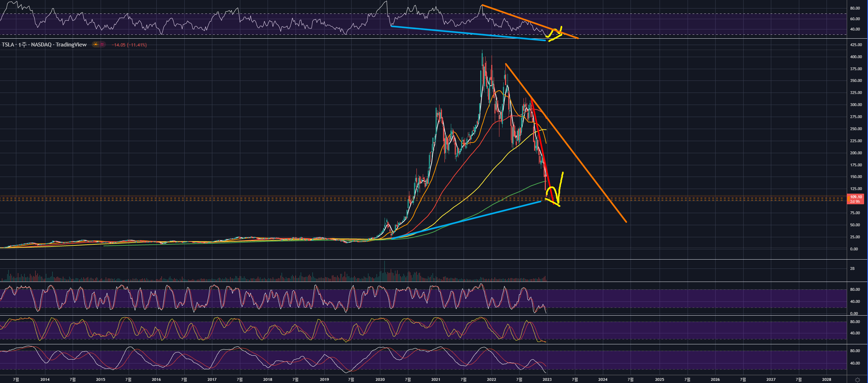Click the pink approximate-sign data icon
The image size is (868, 383).
coord(102,44)
